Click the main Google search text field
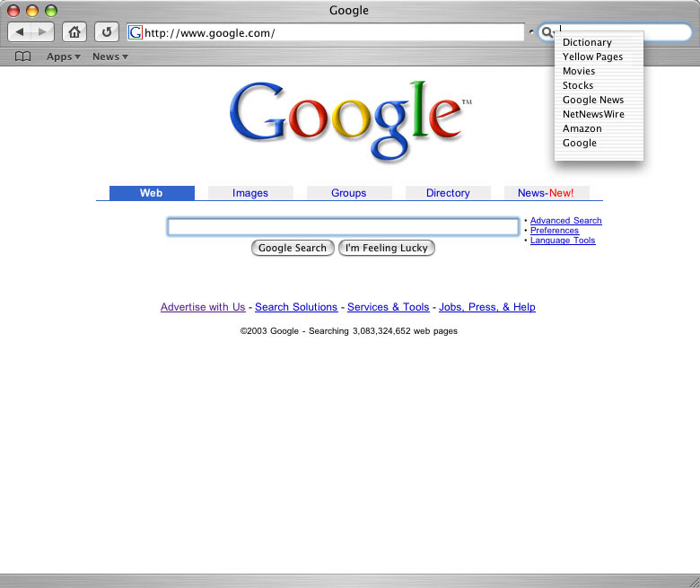The width and height of the screenshot is (700, 588). click(343, 227)
